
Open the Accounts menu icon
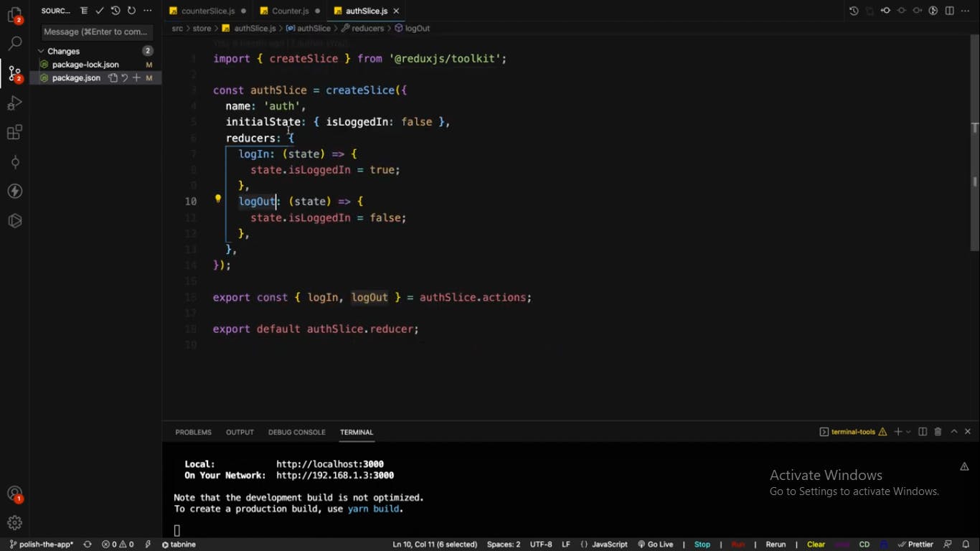pyautogui.click(x=14, y=494)
